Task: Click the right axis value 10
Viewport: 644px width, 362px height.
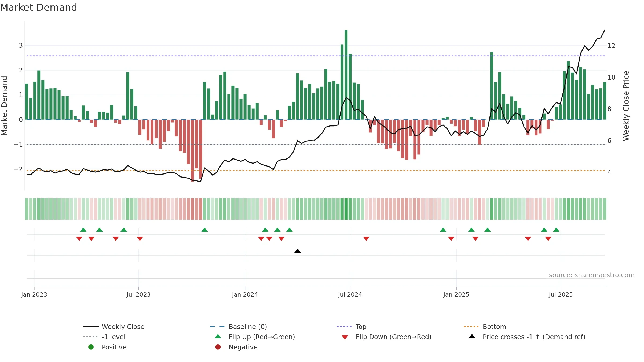Action: coord(611,77)
